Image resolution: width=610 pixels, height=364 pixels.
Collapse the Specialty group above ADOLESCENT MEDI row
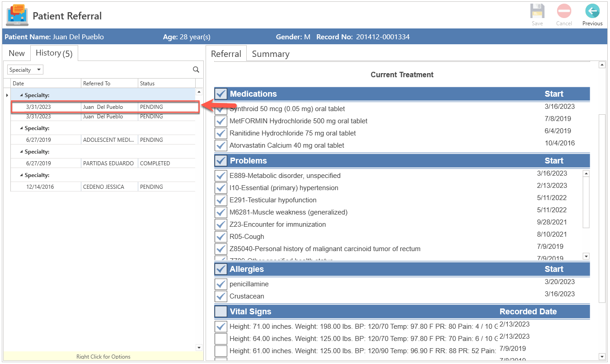(x=21, y=128)
